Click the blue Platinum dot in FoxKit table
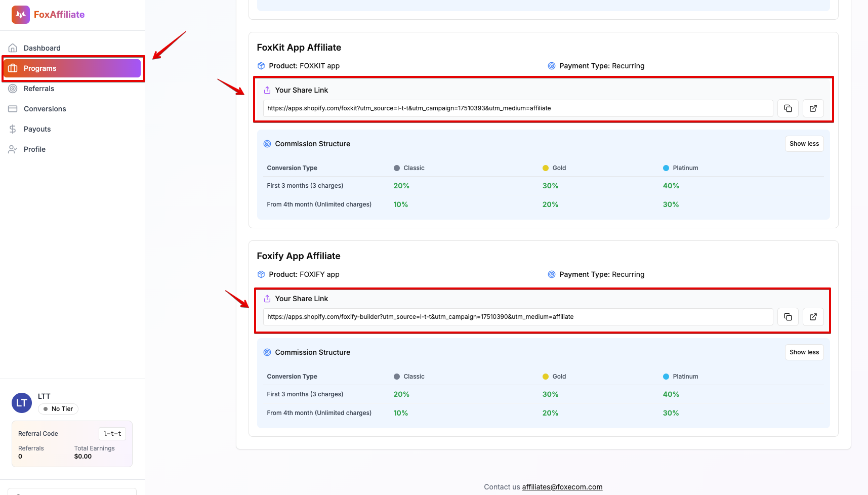Viewport: 868px width, 495px height. (x=666, y=168)
